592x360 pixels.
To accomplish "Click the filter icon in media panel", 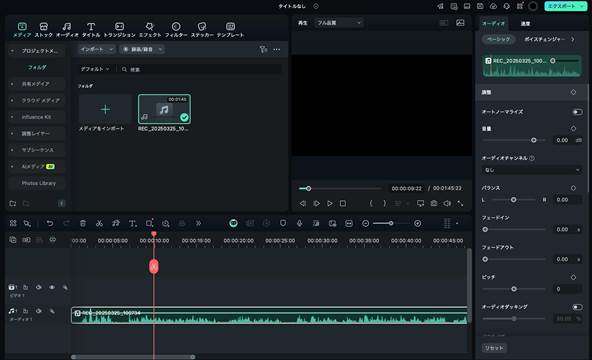I will pos(263,49).
